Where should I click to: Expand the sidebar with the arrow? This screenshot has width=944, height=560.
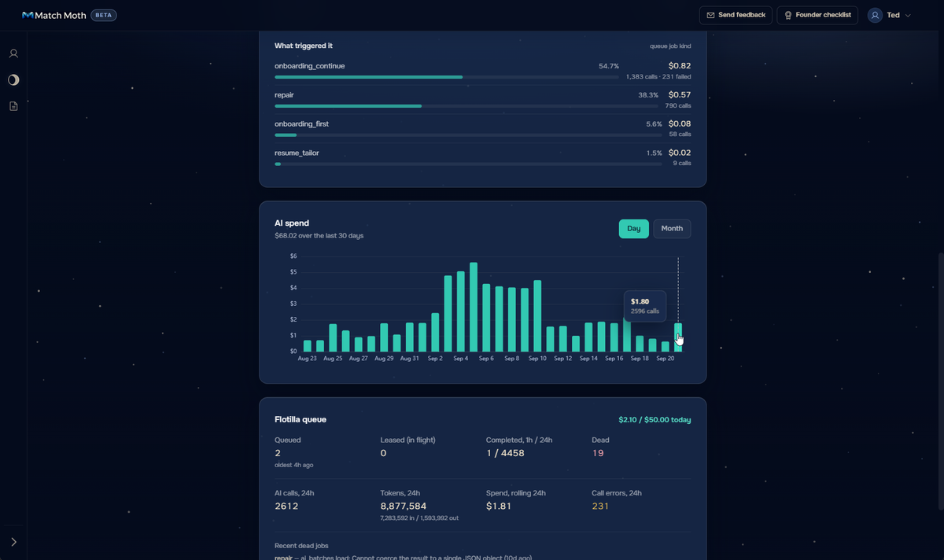13,542
